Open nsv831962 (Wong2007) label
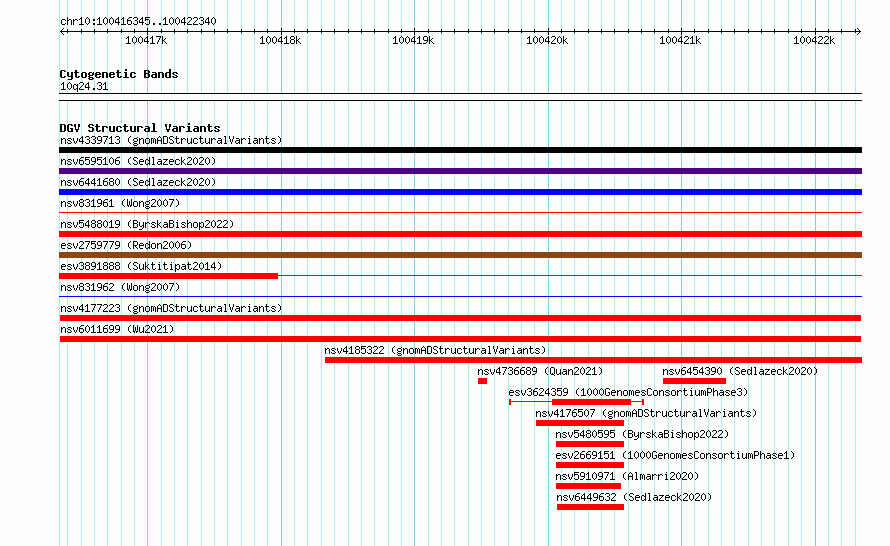890x546 pixels. pyautogui.click(x=120, y=287)
